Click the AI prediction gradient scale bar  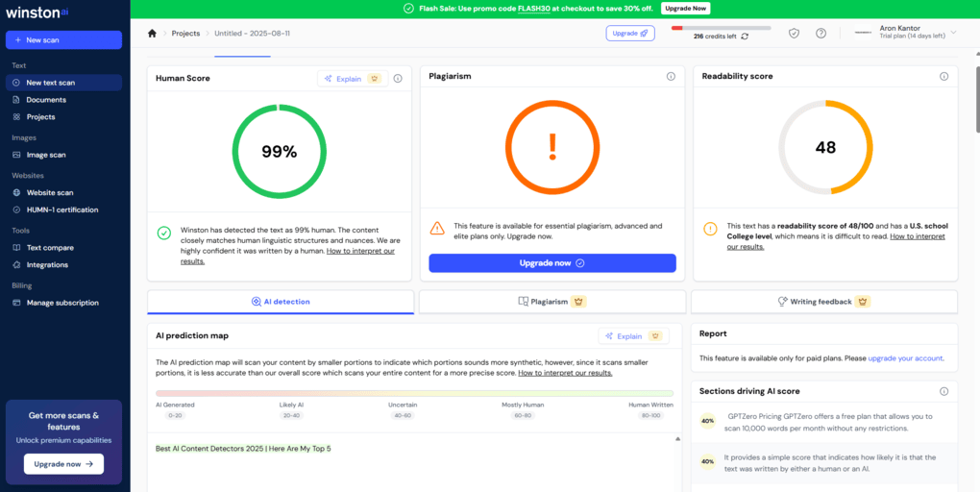click(x=414, y=393)
